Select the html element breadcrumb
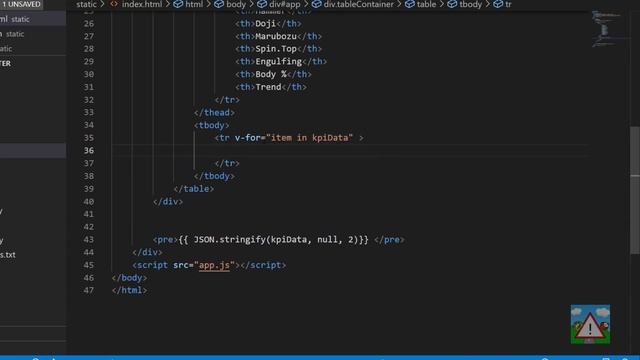 tap(188, 4)
